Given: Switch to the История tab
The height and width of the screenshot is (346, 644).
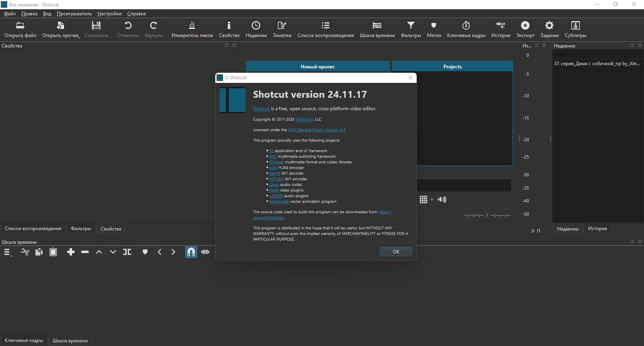Looking at the screenshot, I should coord(597,229).
